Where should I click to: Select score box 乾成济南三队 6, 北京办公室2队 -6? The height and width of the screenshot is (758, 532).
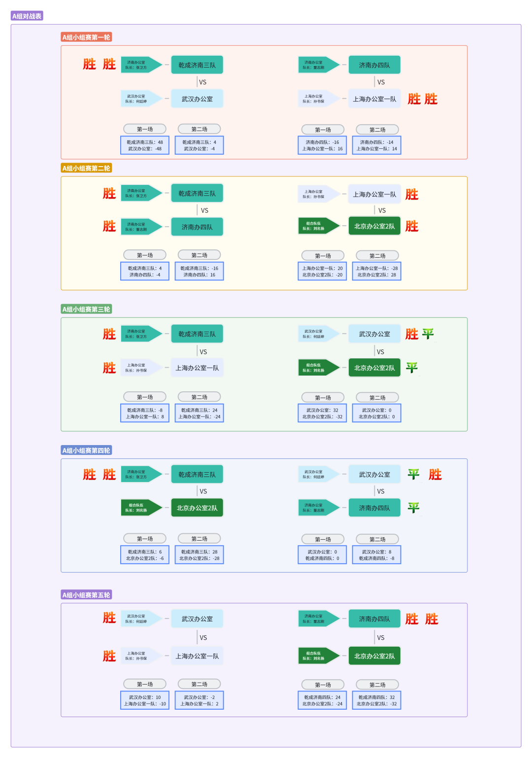(145, 555)
